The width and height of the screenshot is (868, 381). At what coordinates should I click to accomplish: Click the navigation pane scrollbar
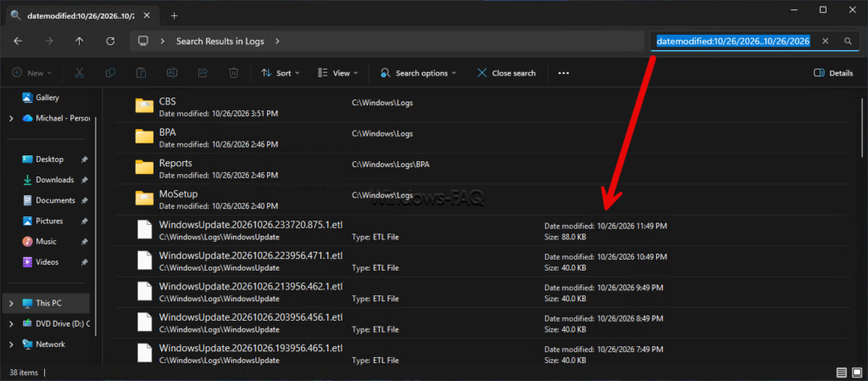[96, 225]
